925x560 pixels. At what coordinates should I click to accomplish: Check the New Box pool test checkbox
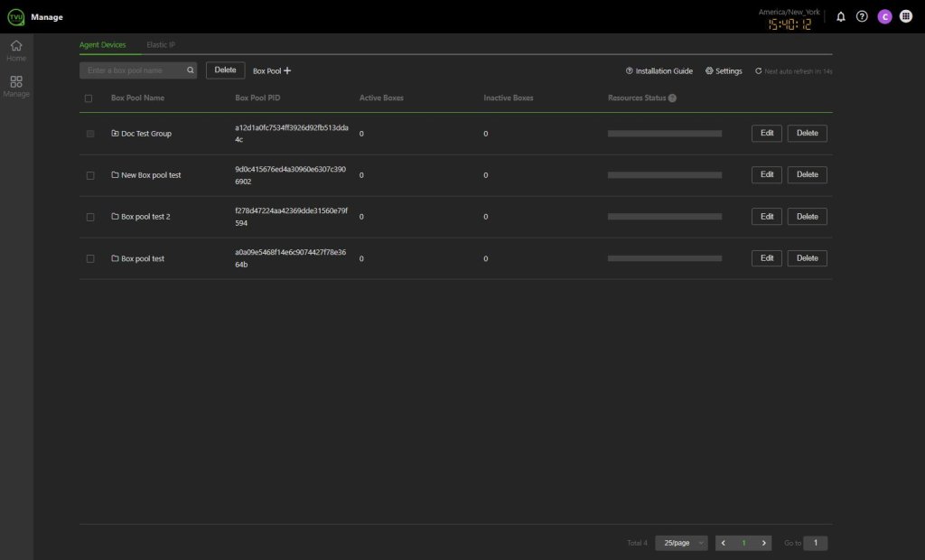[90, 175]
